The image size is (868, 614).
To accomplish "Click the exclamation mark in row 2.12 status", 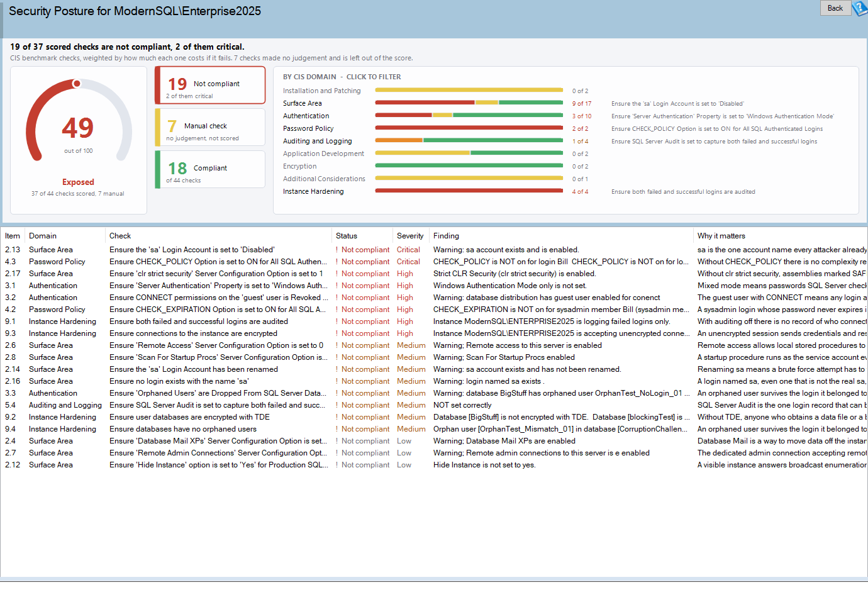I will click(x=337, y=465).
